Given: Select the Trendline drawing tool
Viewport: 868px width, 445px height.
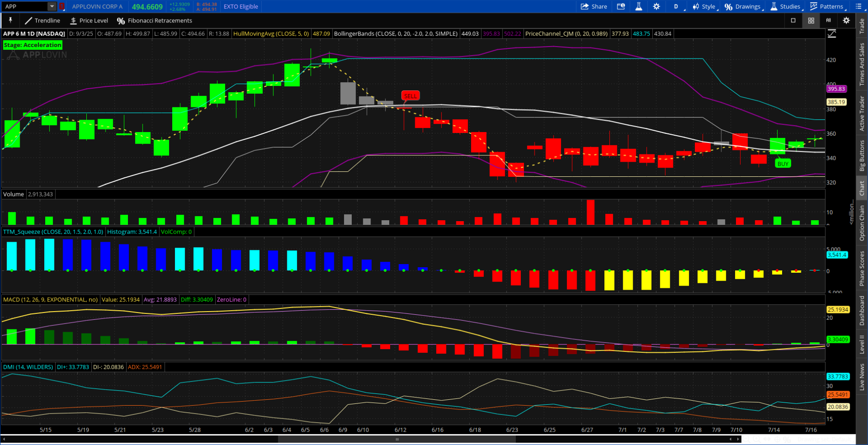Looking at the screenshot, I should (42, 21).
